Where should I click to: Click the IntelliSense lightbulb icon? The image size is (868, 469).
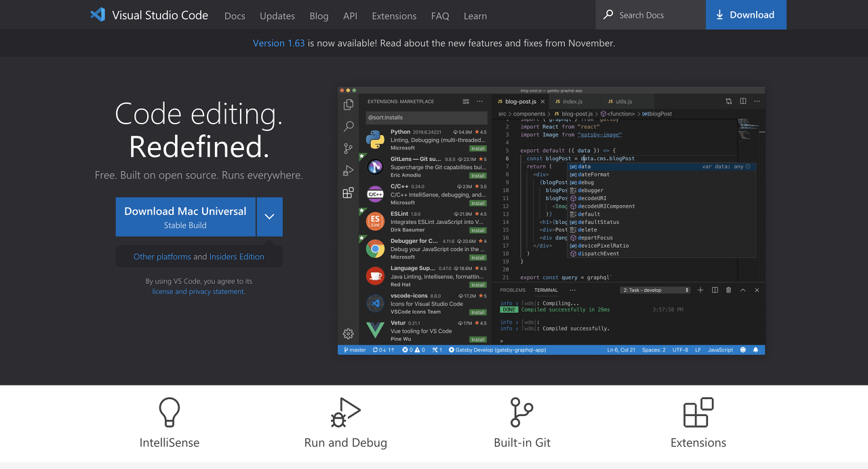(x=170, y=413)
